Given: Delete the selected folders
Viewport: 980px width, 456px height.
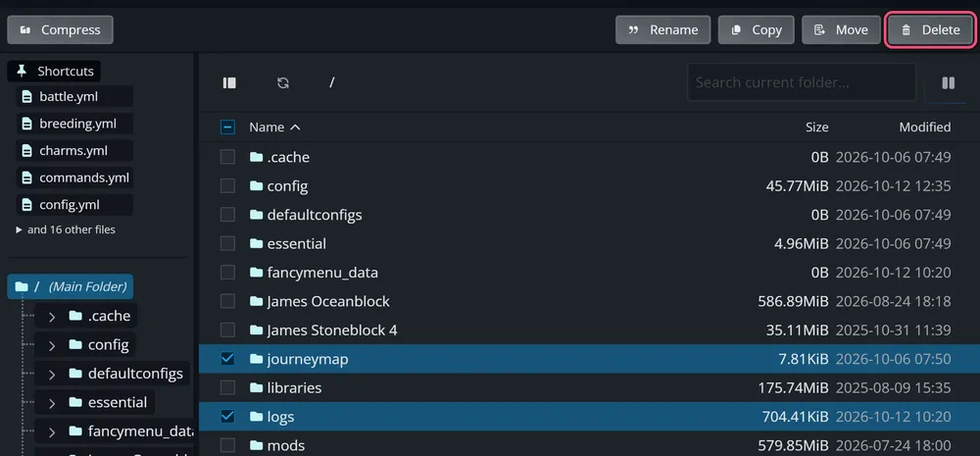Looking at the screenshot, I should [x=931, y=30].
